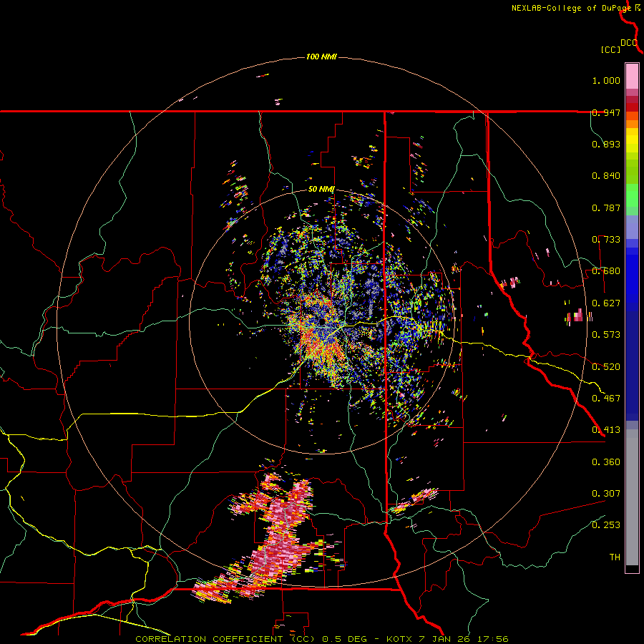Click the Correlation Coefficient product caption text
The image size is (644, 644).
321,639
